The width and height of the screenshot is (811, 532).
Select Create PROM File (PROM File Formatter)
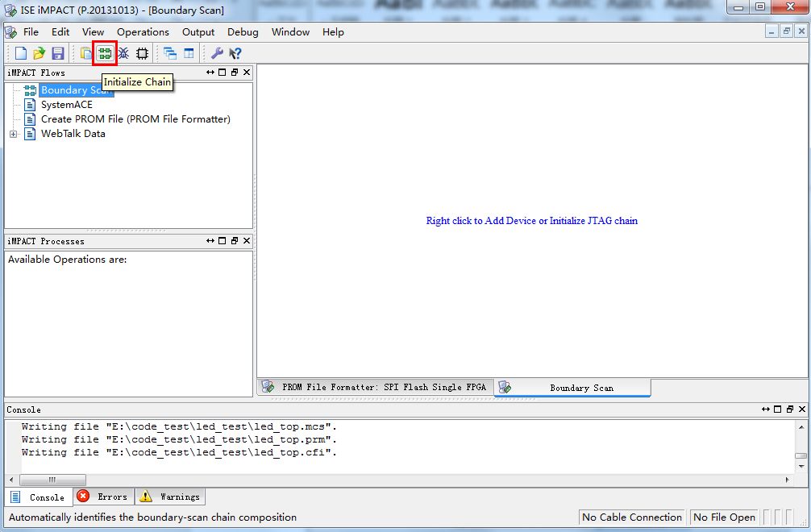(135, 119)
